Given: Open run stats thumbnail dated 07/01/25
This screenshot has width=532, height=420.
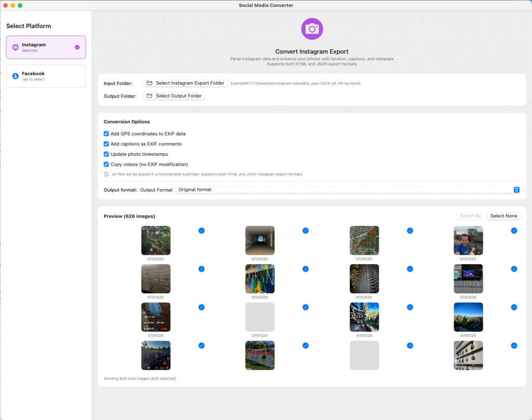Looking at the screenshot, I should (156, 317).
